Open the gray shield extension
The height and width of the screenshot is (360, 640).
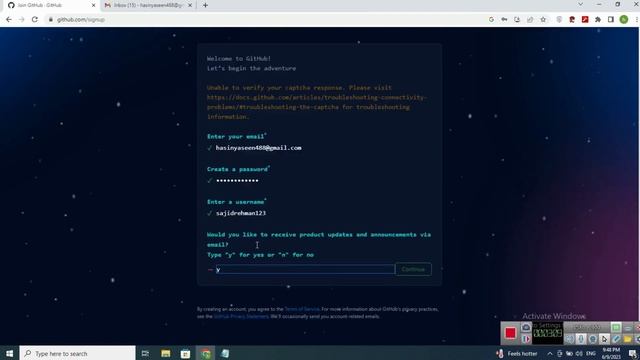[x=559, y=19]
